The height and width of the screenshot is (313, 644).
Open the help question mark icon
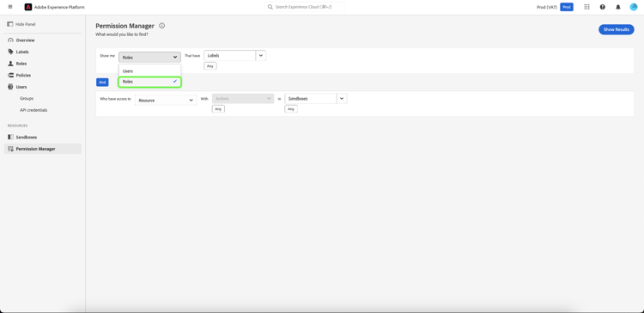603,7
